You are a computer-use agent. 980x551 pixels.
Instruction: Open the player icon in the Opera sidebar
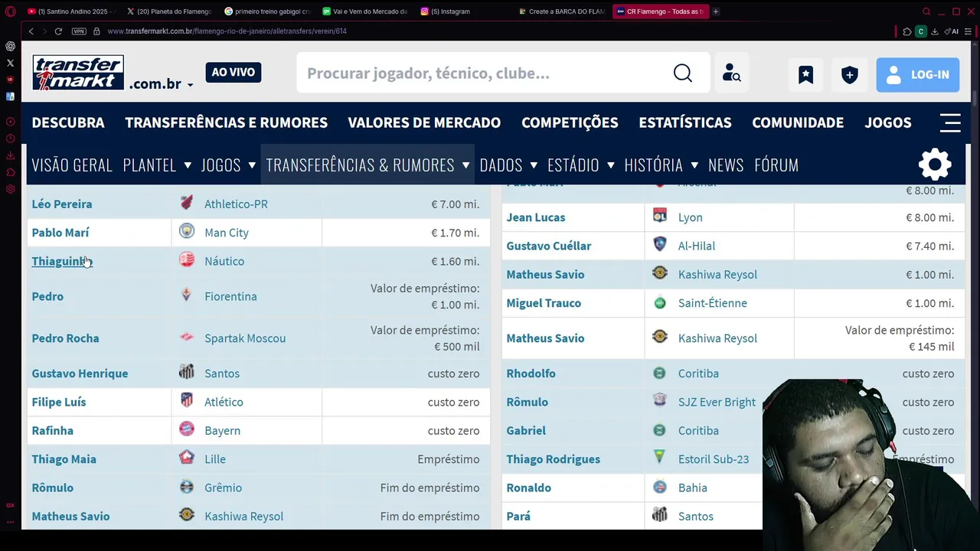click(x=10, y=122)
